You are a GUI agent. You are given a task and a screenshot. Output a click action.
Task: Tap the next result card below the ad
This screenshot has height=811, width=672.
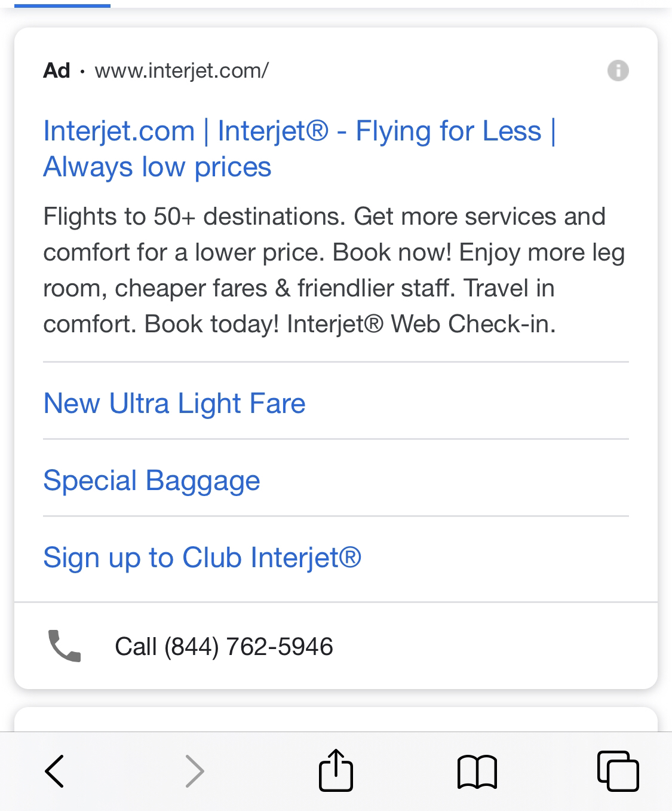[336, 719]
